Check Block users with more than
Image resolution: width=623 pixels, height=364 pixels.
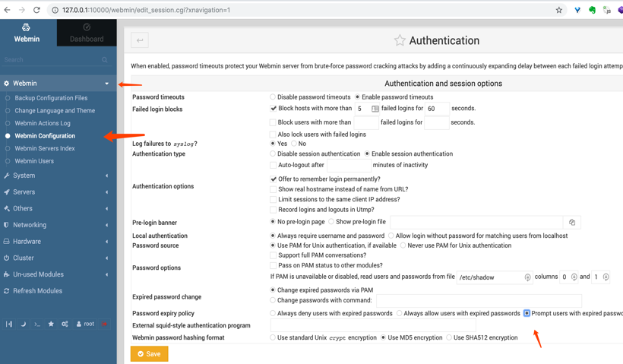click(x=273, y=122)
